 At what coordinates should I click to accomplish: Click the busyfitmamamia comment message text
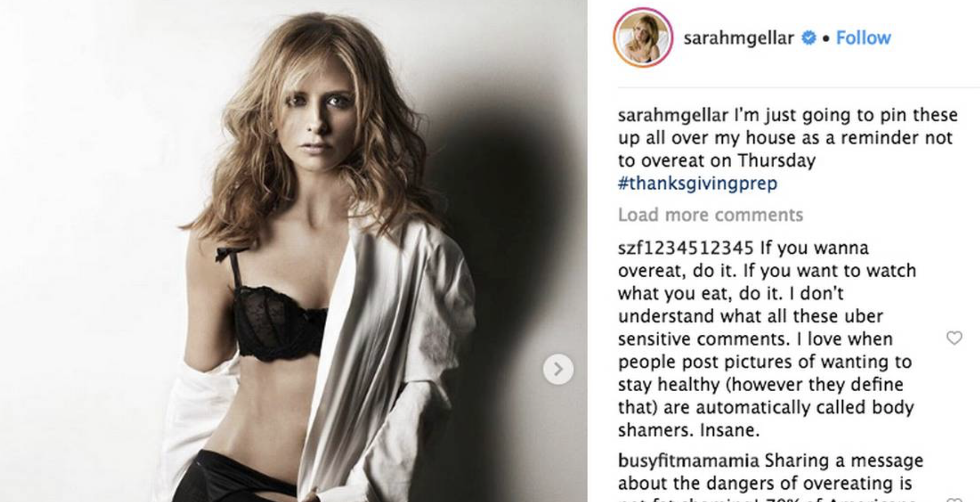point(770,477)
